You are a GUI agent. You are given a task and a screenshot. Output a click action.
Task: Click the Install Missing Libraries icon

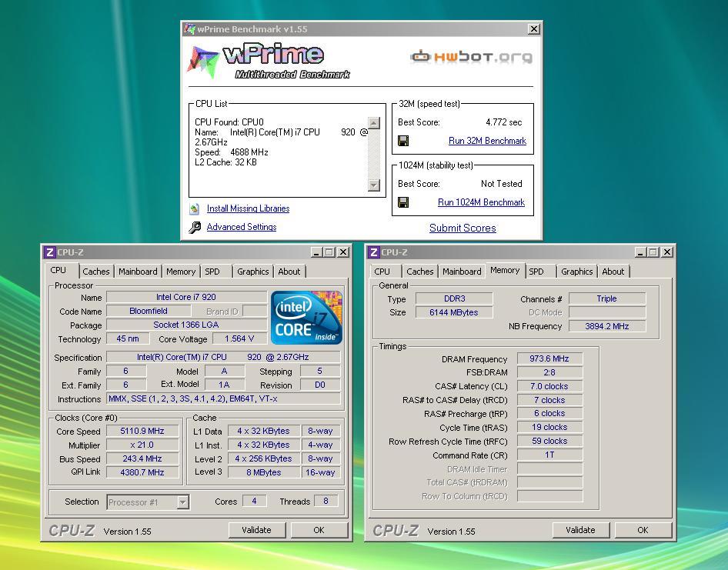click(x=195, y=209)
